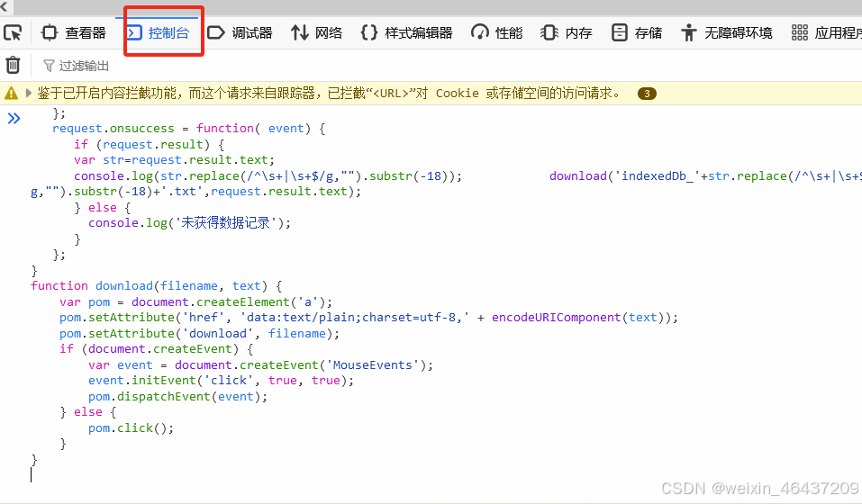Clear console output with trash icon
This screenshot has height=504, width=862.
[13, 66]
